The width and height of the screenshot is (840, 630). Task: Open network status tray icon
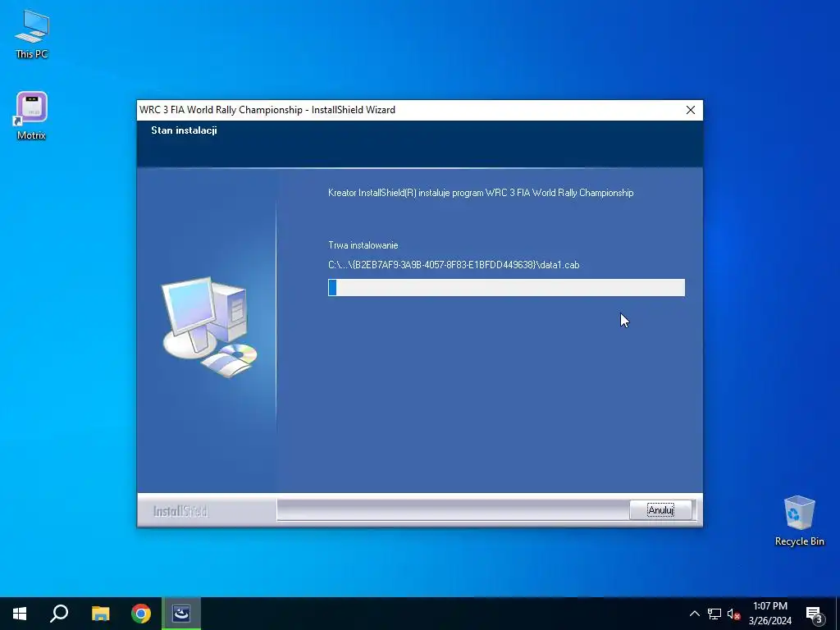[x=714, y=614]
